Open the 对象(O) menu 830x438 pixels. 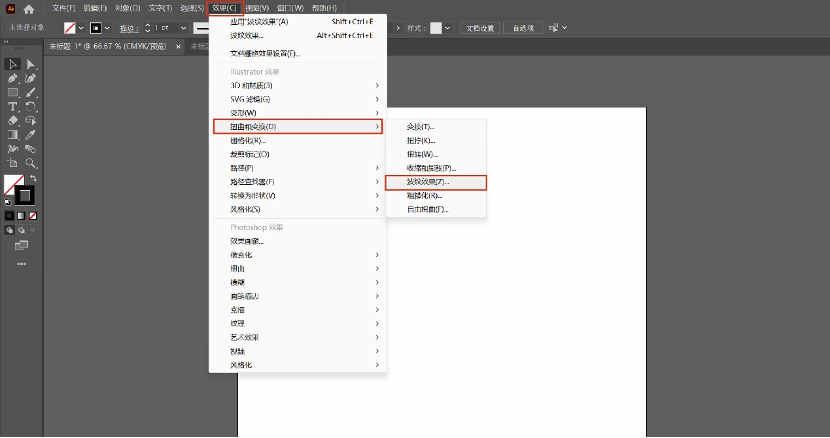point(128,8)
